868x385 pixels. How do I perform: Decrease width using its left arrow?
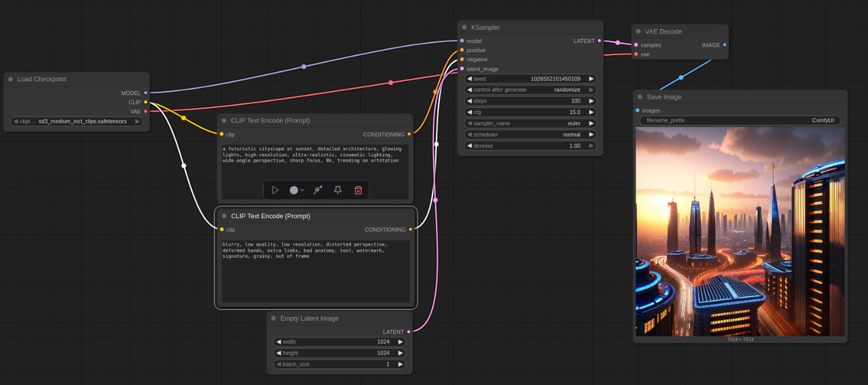click(279, 342)
